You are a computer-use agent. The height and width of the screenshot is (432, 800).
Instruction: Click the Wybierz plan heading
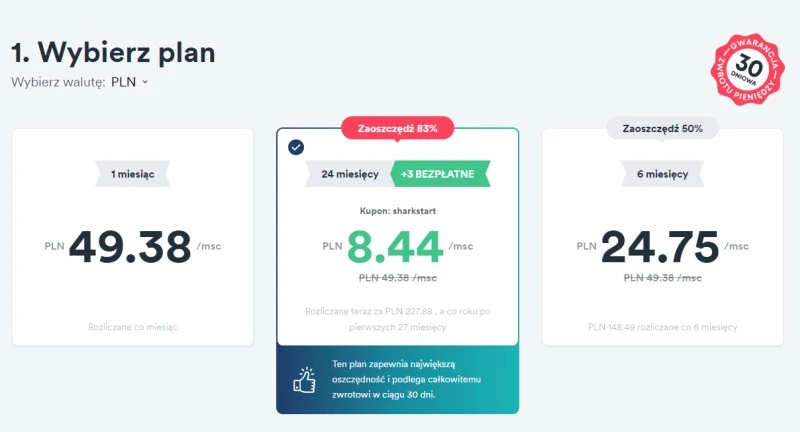click(113, 51)
